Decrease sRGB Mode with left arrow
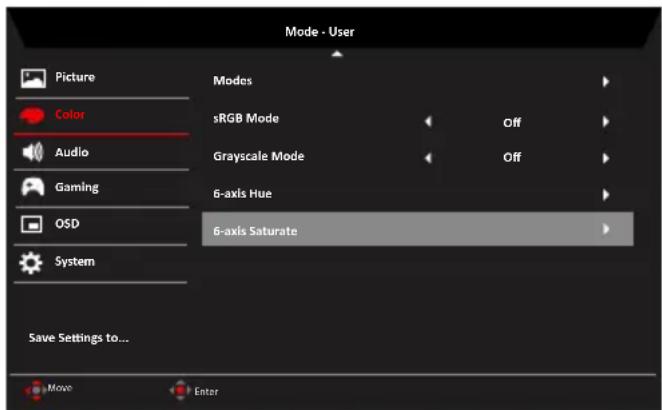 (428, 122)
